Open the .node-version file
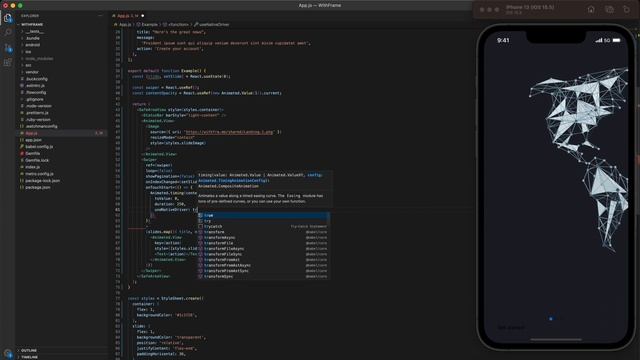The height and width of the screenshot is (360, 640). [x=61, y=106]
